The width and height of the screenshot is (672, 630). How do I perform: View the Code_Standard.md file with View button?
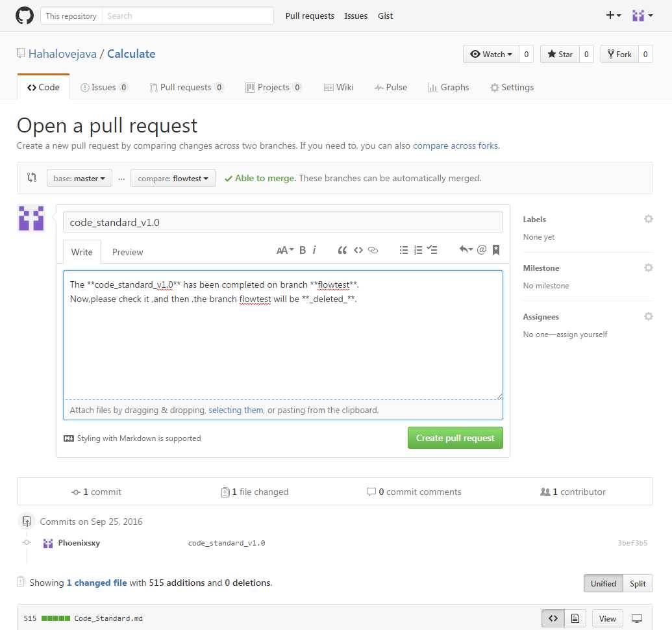(607, 618)
